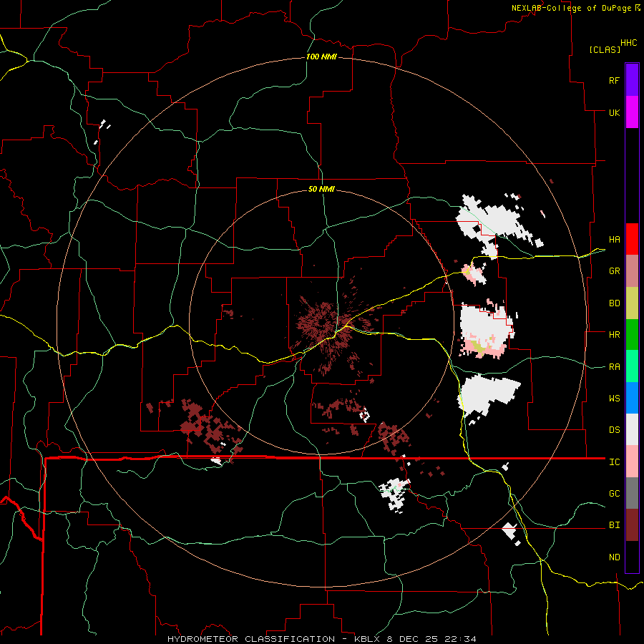The height and width of the screenshot is (644, 644).
Task: Click the RA legend label
Action: pos(614,366)
